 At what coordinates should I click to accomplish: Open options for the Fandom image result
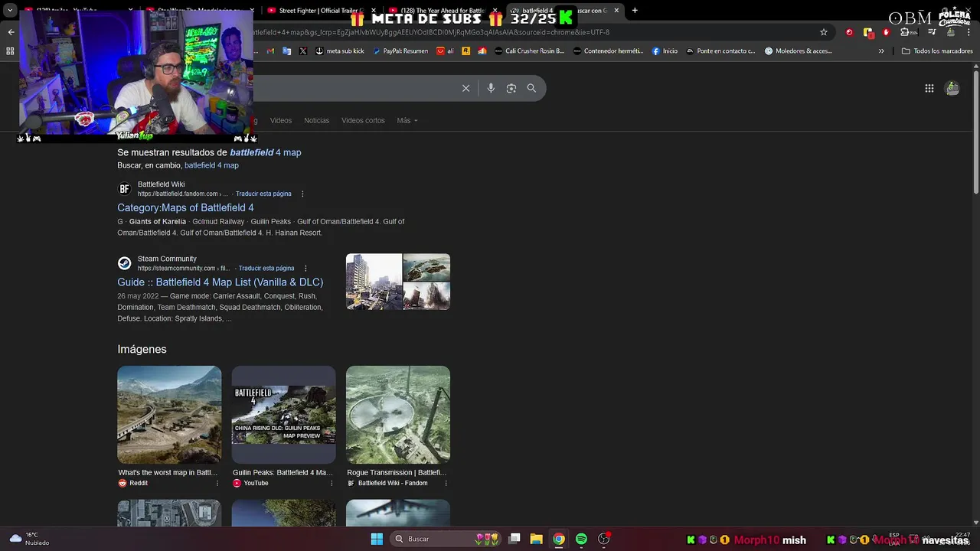coord(446,483)
